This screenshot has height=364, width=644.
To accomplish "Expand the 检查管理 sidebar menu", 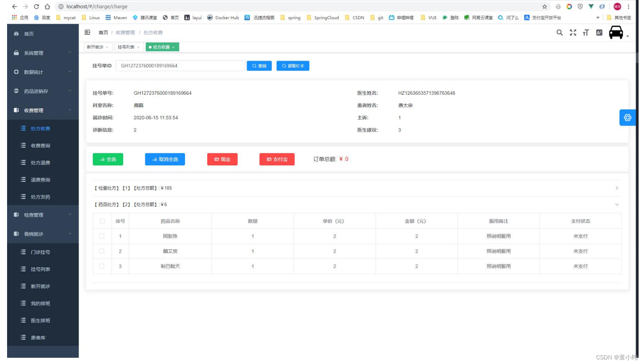I will [43, 215].
